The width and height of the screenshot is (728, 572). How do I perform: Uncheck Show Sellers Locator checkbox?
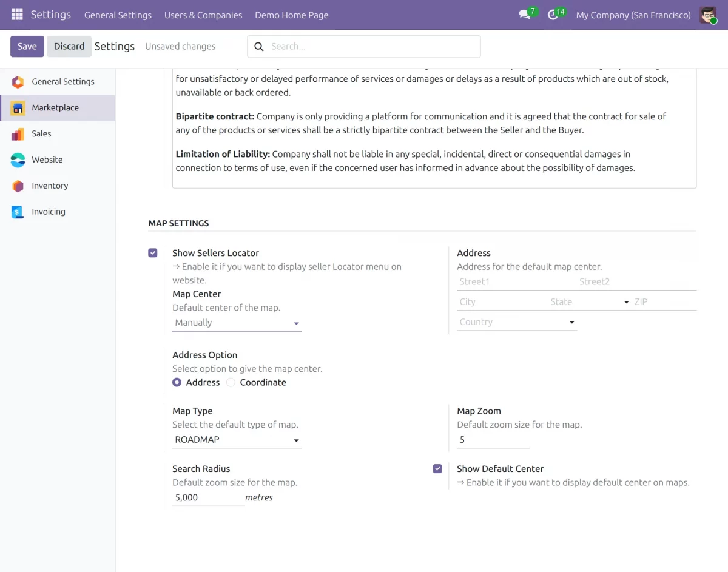[x=153, y=253]
